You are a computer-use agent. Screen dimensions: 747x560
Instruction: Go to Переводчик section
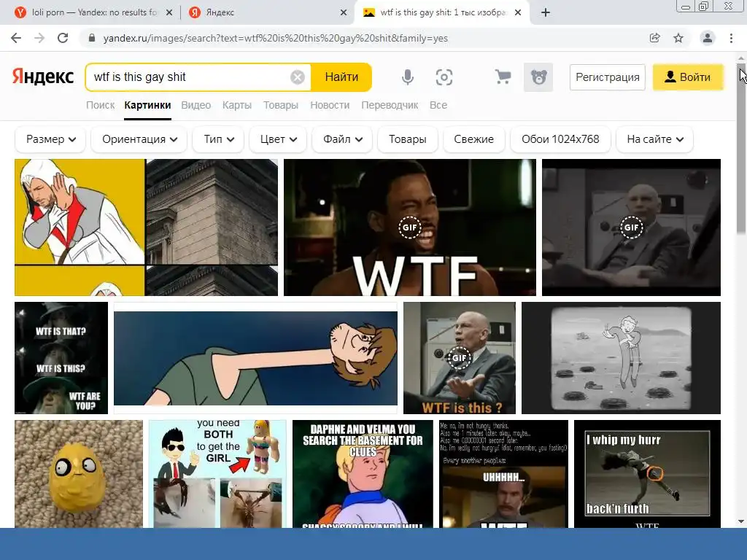tap(390, 105)
